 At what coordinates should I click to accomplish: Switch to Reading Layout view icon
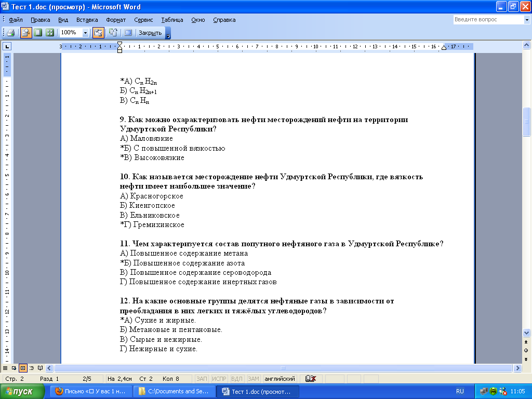41,368
